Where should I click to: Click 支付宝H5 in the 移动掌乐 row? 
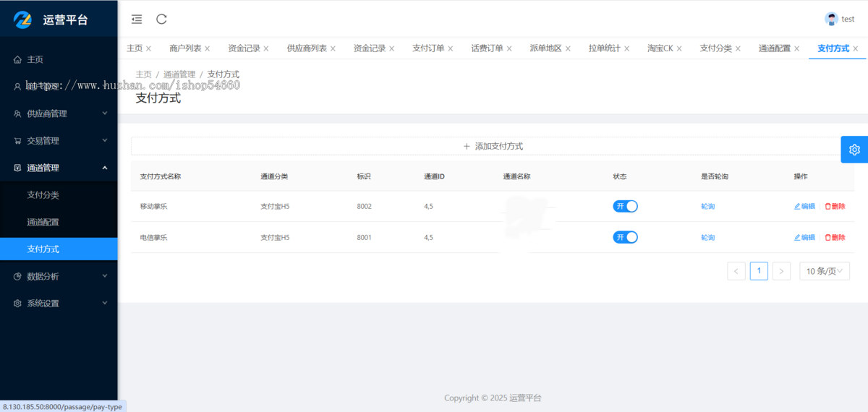tap(275, 206)
